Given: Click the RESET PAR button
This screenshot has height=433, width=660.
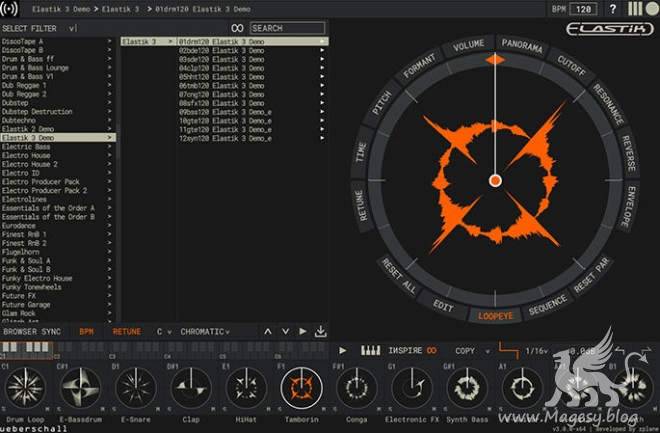Looking at the screenshot, I should pos(591,275).
